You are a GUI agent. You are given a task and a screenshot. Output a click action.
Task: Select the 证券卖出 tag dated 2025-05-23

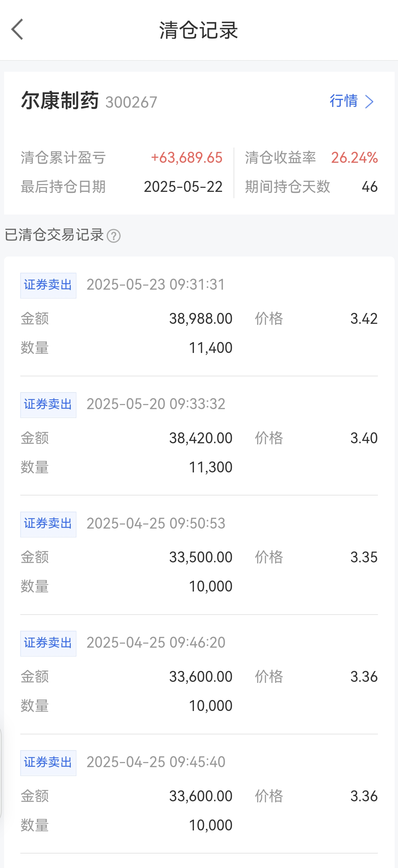48,285
